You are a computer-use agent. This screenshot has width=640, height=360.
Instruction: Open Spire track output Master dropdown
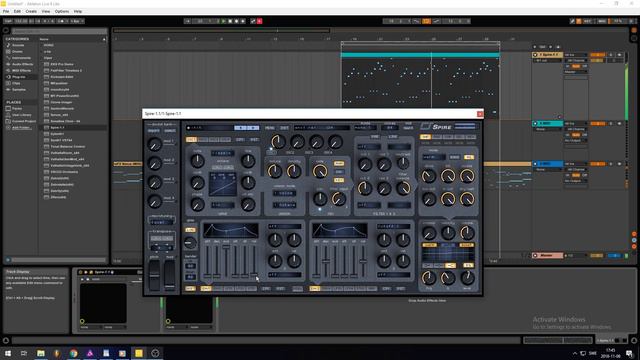coord(576,72)
